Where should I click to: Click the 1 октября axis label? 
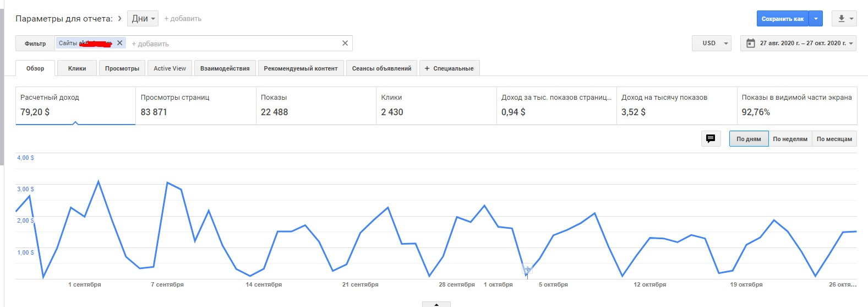point(498,284)
